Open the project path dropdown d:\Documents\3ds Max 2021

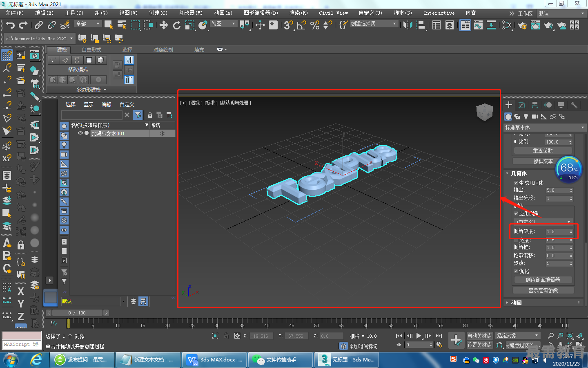40,38
